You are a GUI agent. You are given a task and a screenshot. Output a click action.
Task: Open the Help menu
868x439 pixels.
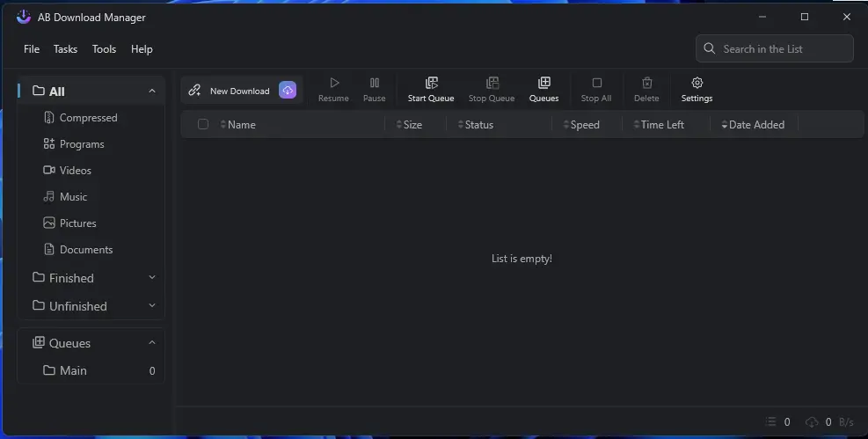(x=142, y=49)
